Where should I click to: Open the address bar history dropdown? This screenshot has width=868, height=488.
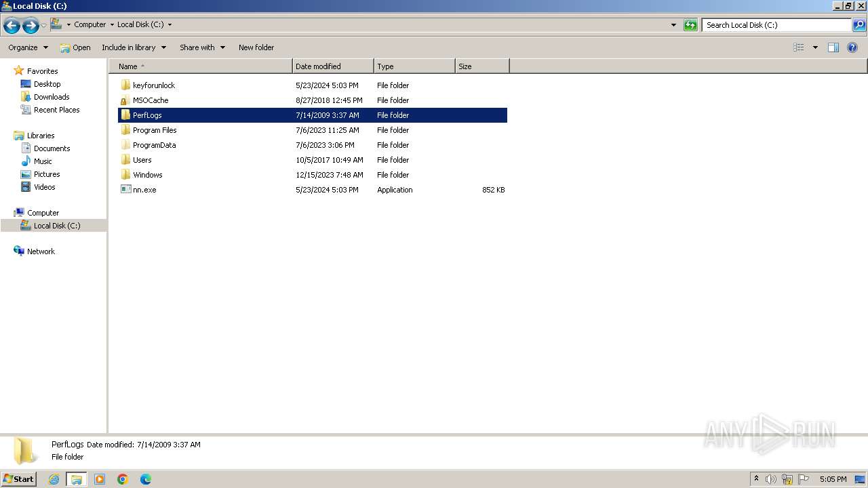click(x=673, y=25)
